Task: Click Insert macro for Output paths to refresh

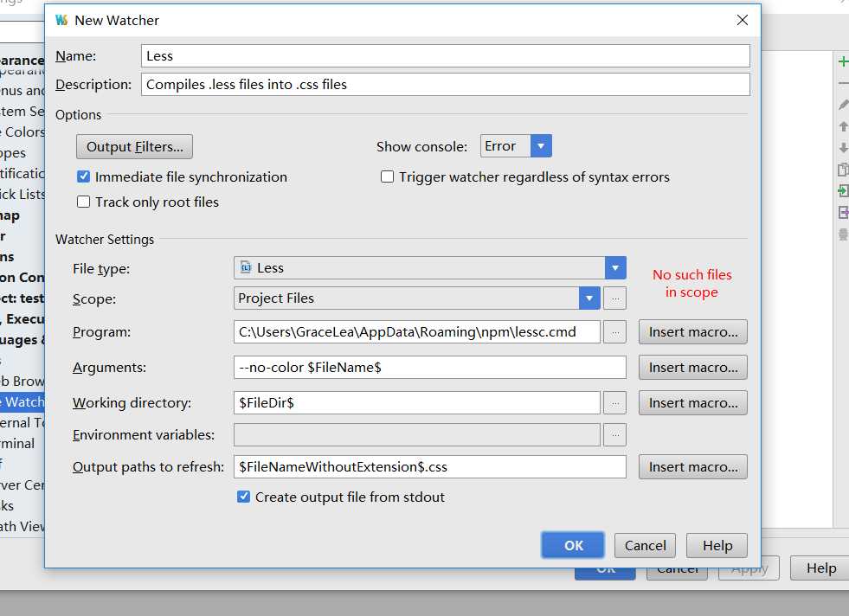Action: click(x=692, y=466)
